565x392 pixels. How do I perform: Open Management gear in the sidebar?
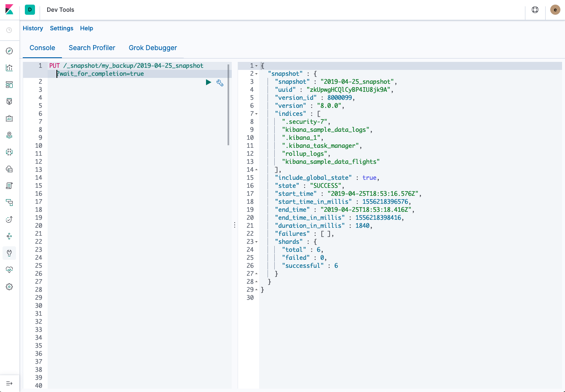tap(9, 287)
